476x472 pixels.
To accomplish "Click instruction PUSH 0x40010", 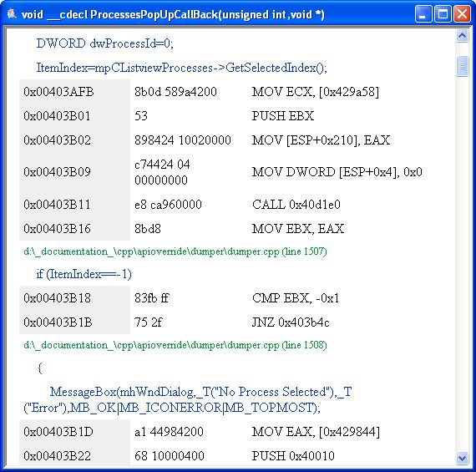I will [x=293, y=456].
